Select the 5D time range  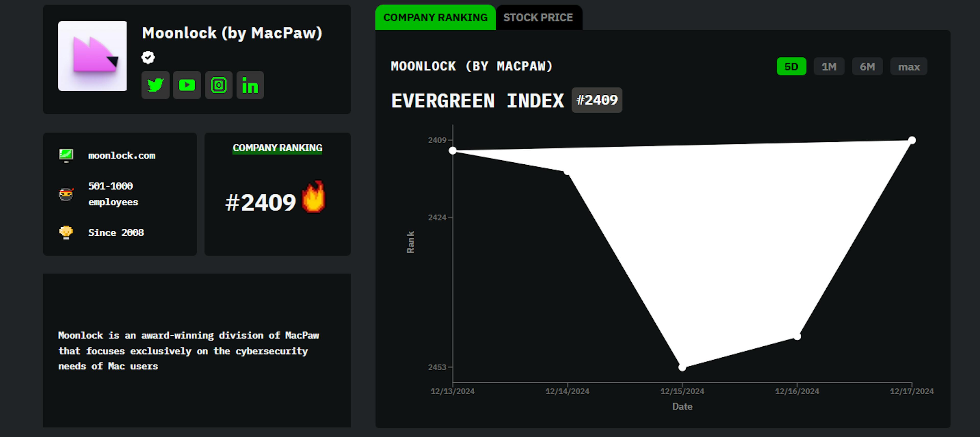791,67
